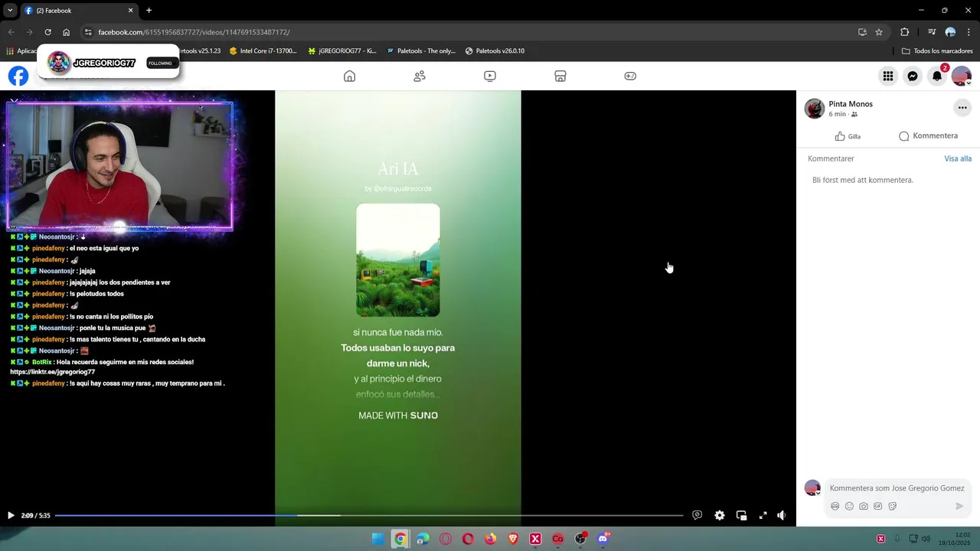Open Todos los marcadores folder
The image size is (980, 551).
tap(938, 51)
